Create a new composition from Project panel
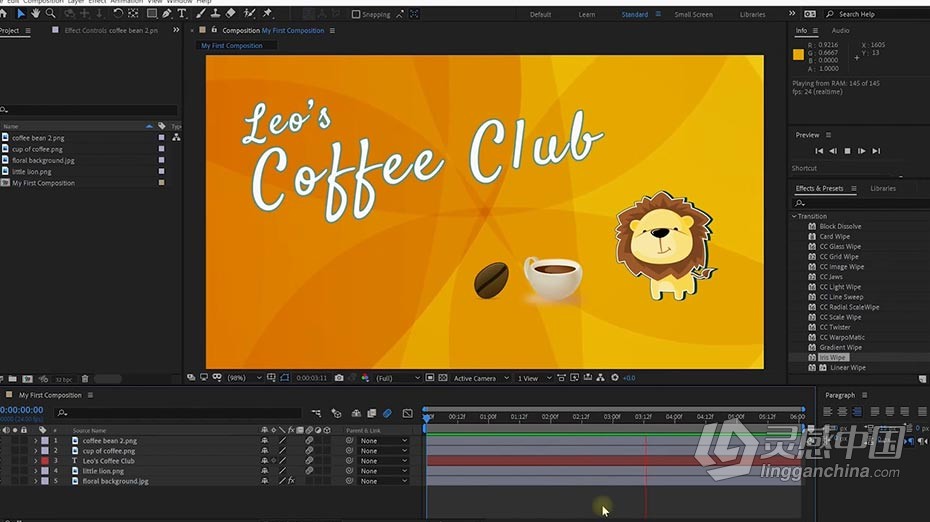Screen dimensions: 930x522 pyautogui.click(x=27, y=379)
